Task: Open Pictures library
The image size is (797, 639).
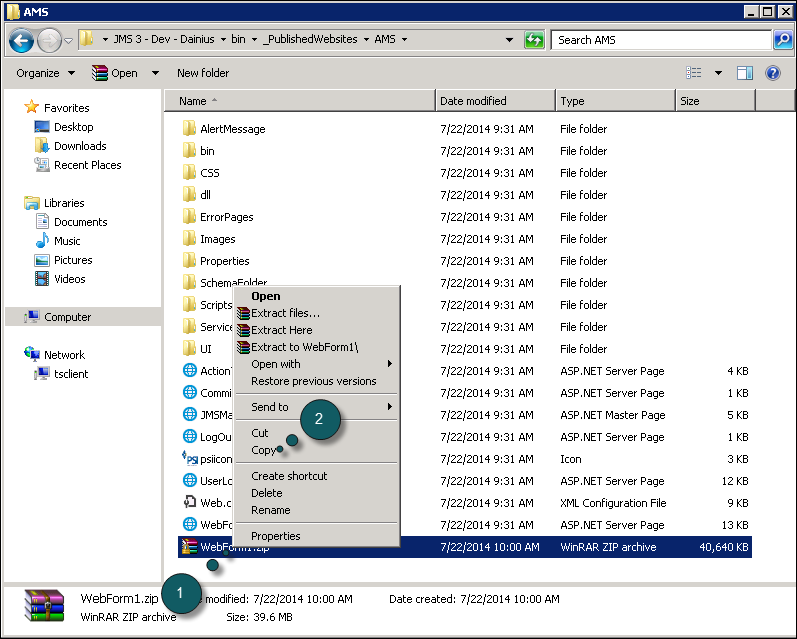Action: click(x=73, y=260)
